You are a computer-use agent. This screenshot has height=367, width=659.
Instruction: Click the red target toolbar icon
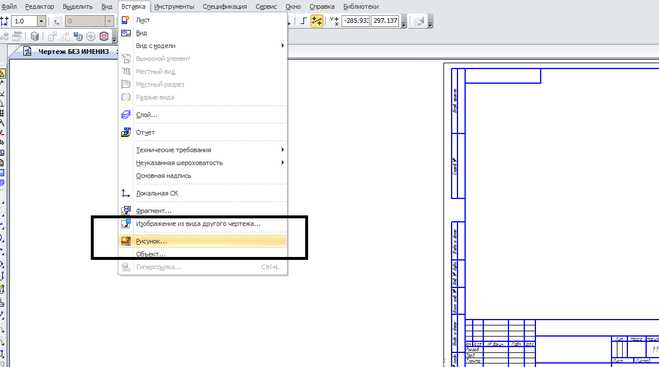[x=104, y=37]
